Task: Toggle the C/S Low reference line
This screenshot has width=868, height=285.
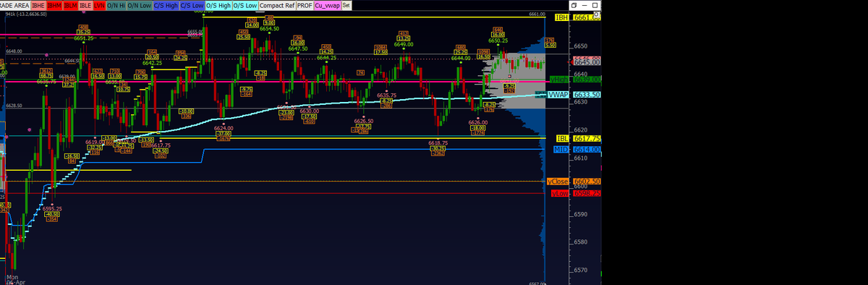Action: [192, 5]
